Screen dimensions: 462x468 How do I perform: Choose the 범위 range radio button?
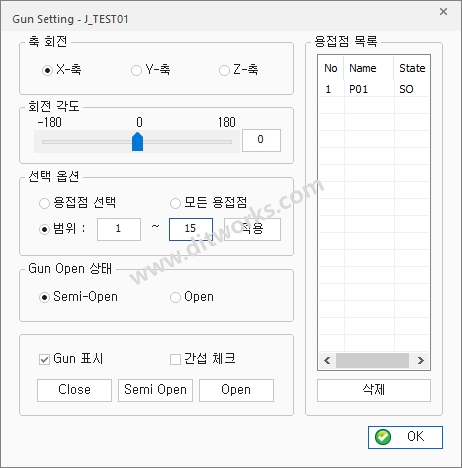[44, 229]
